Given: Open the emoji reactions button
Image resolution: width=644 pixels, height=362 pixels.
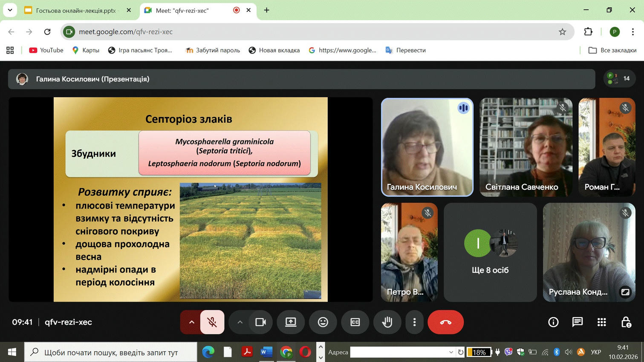Looking at the screenshot, I should click(x=323, y=322).
